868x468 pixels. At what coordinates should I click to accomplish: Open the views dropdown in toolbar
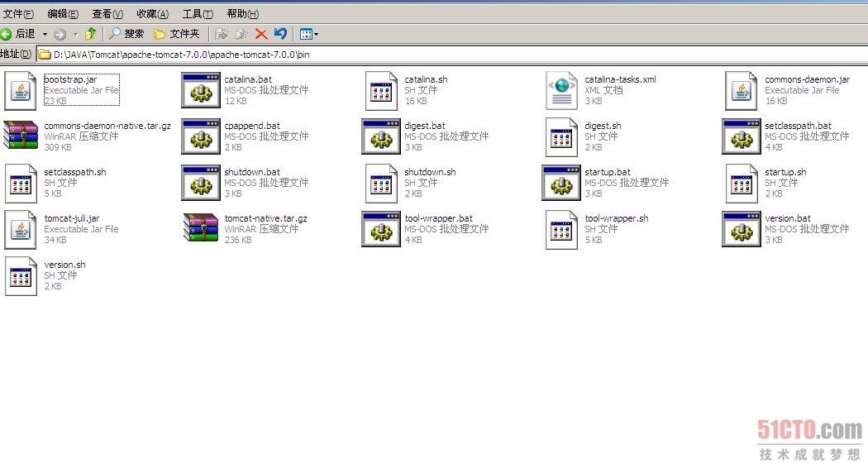click(309, 34)
